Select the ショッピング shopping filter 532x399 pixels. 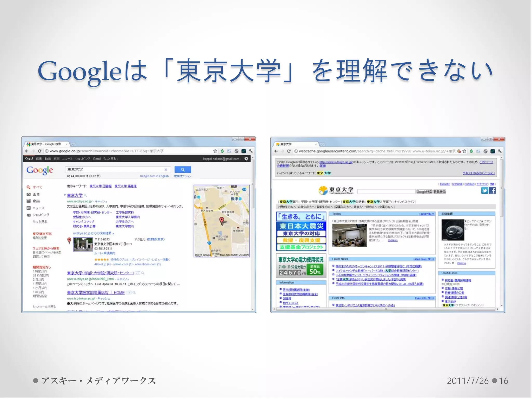29,215
